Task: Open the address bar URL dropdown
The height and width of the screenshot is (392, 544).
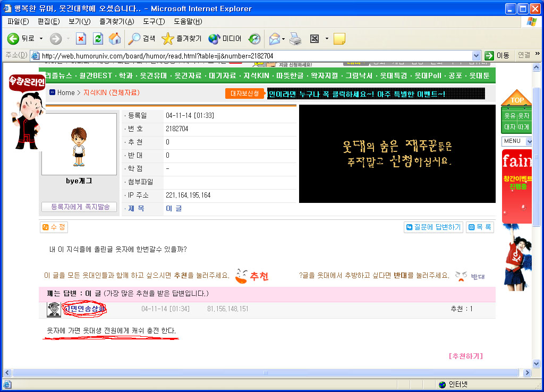Action: (x=476, y=56)
